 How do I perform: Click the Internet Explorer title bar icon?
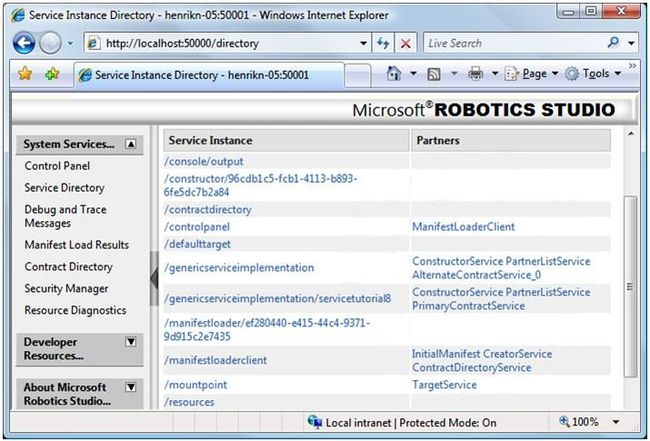click(x=18, y=15)
